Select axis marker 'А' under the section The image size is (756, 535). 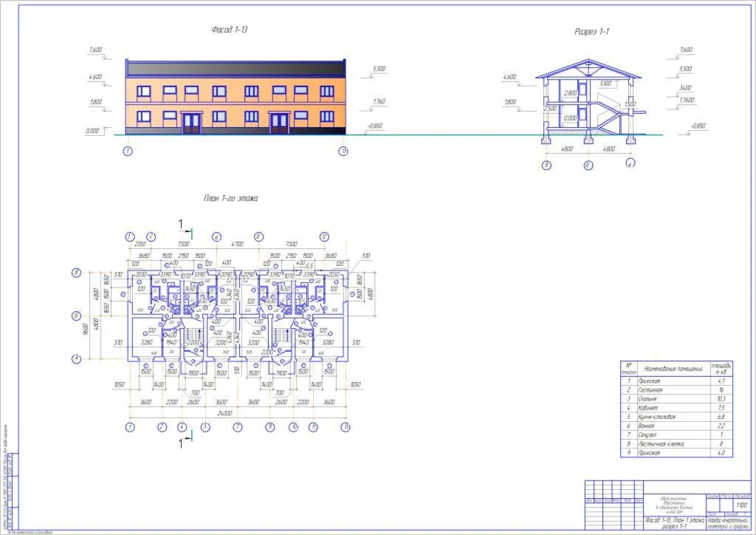coord(630,163)
